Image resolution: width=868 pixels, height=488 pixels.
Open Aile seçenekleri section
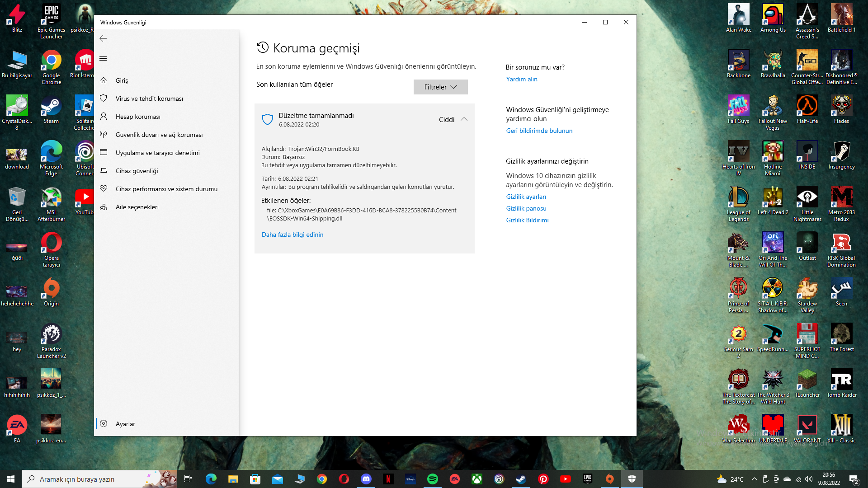[137, 207]
